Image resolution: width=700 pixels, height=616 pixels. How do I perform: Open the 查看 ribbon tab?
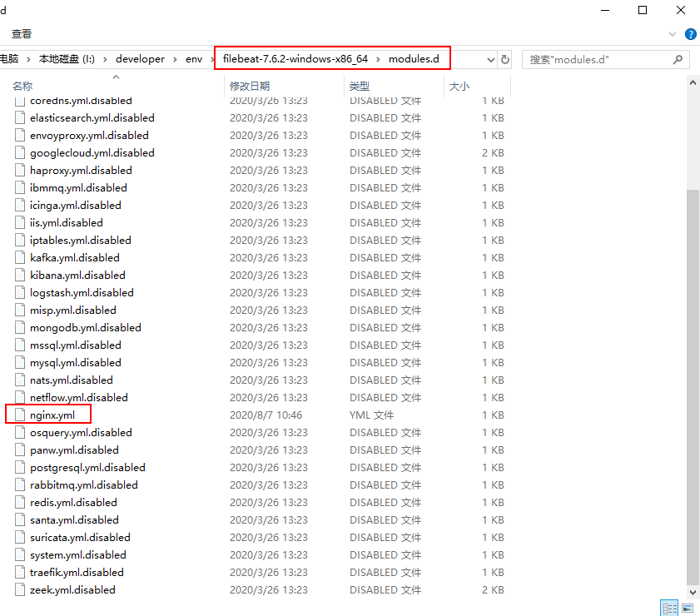tap(22, 34)
